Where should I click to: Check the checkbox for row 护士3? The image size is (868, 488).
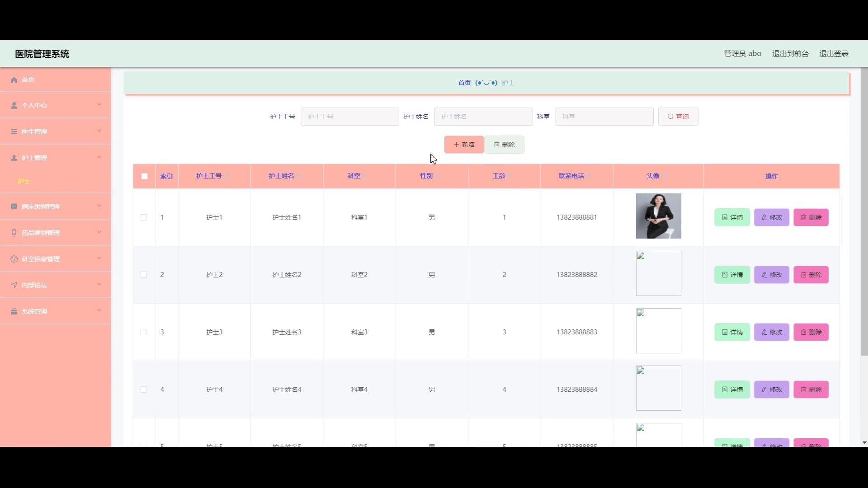pyautogui.click(x=144, y=332)
